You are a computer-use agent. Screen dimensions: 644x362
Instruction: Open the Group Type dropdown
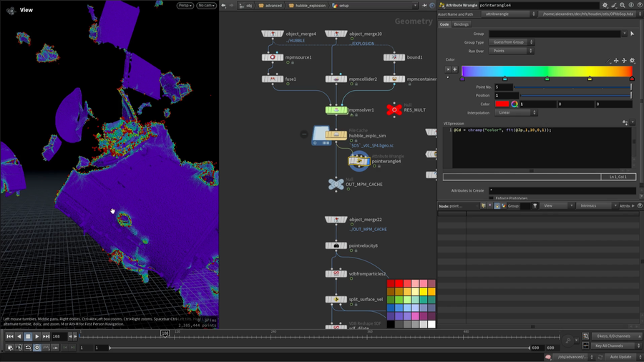click(x=511, y=42)
